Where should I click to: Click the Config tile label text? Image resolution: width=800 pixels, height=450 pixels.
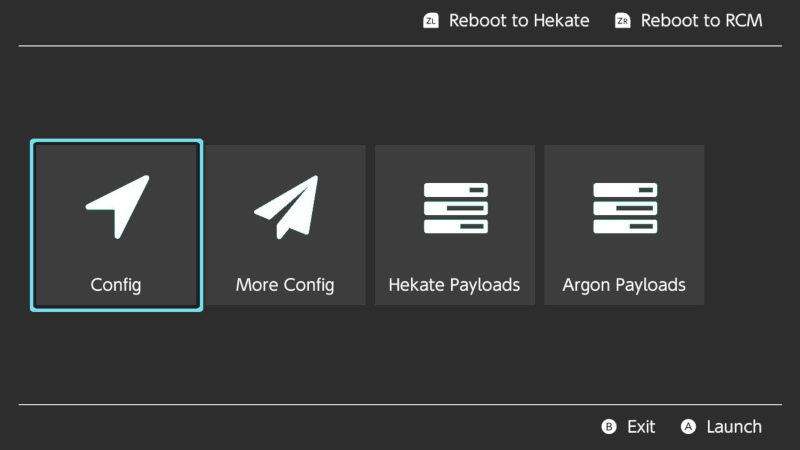click(x=116, y=285)
